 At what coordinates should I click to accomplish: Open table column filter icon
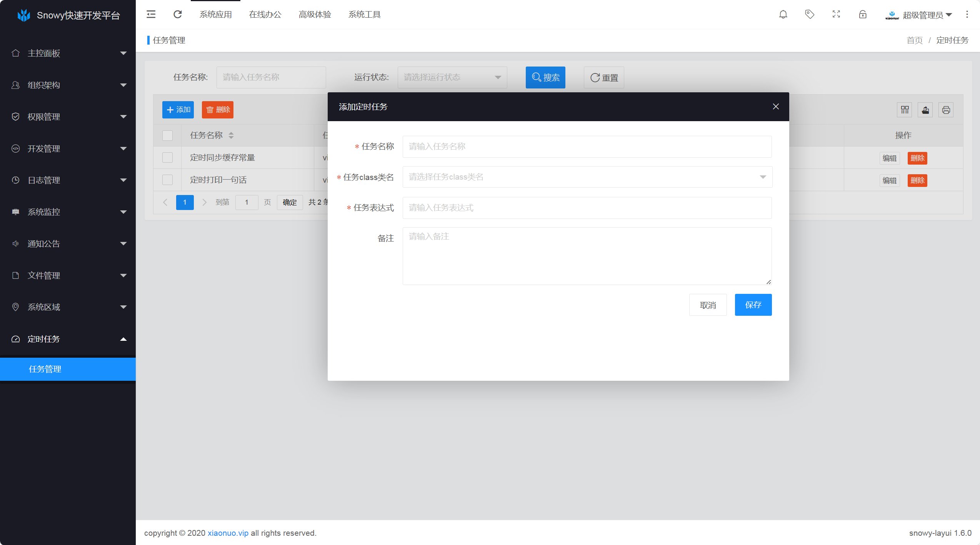(905, 110)
